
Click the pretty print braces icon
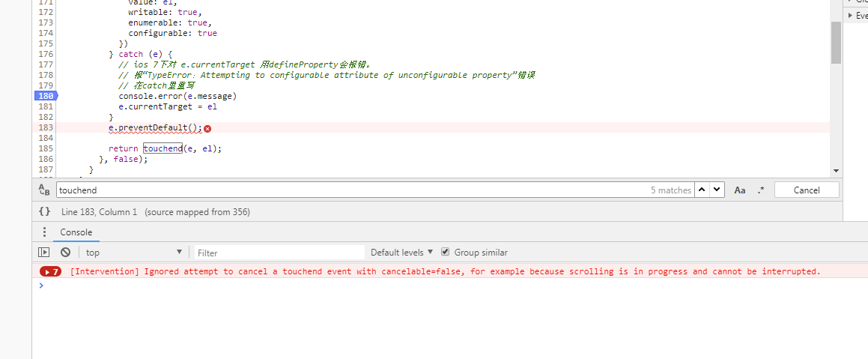pos(45,211)
